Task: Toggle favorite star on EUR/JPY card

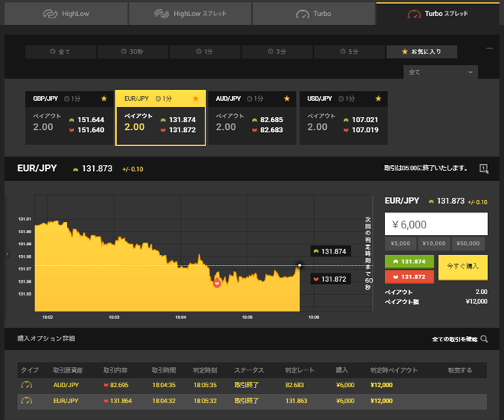Action: tap(195, 99)
